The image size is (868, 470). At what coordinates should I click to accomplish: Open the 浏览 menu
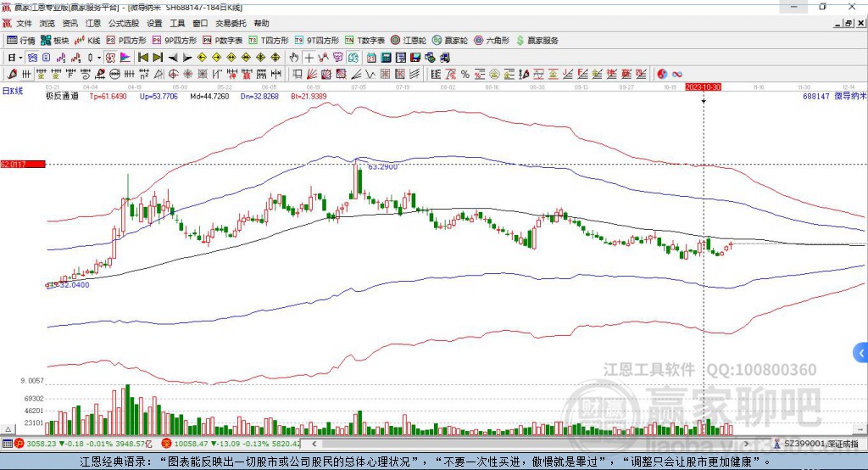pos(47,23)
